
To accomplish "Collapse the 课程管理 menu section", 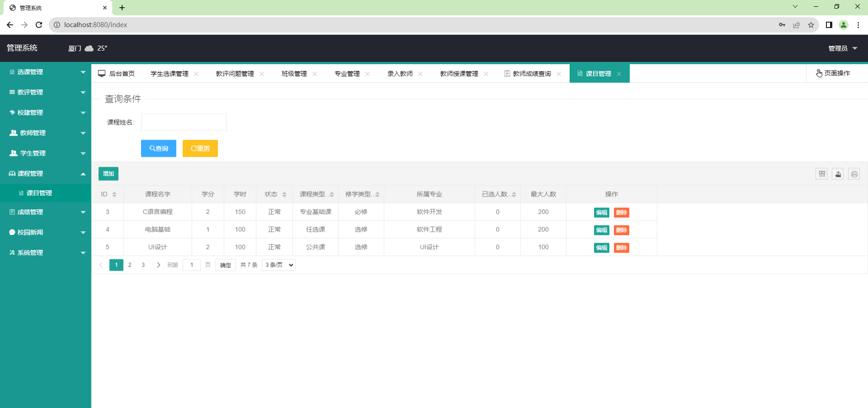I will coord(83,174).
